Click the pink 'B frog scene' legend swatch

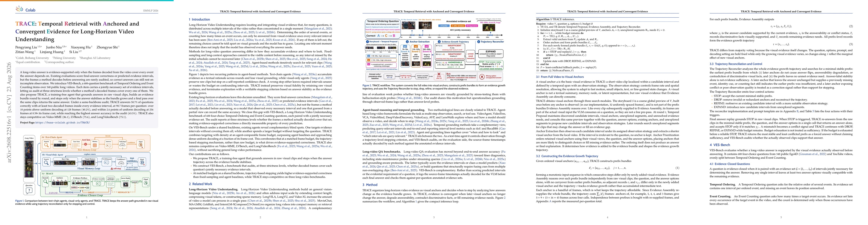click(472, 26)
